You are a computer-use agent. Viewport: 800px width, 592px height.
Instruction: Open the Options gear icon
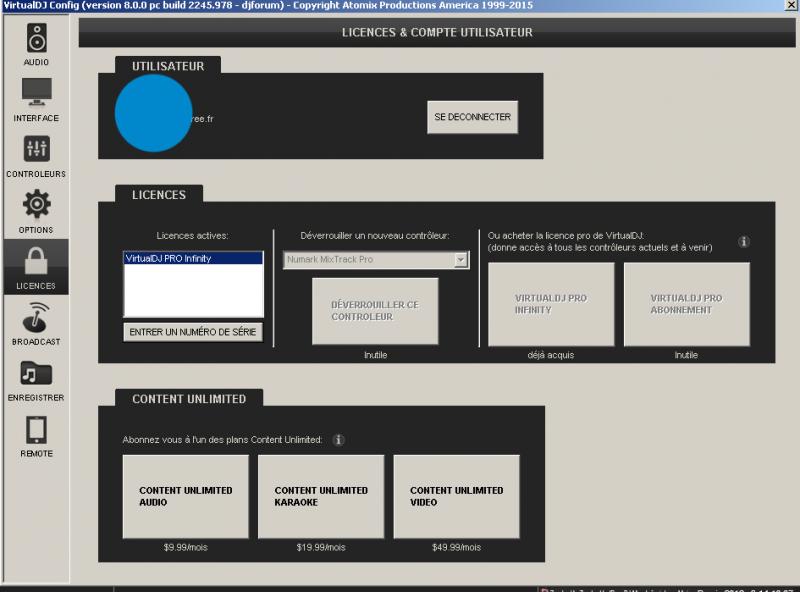point(36,204)
